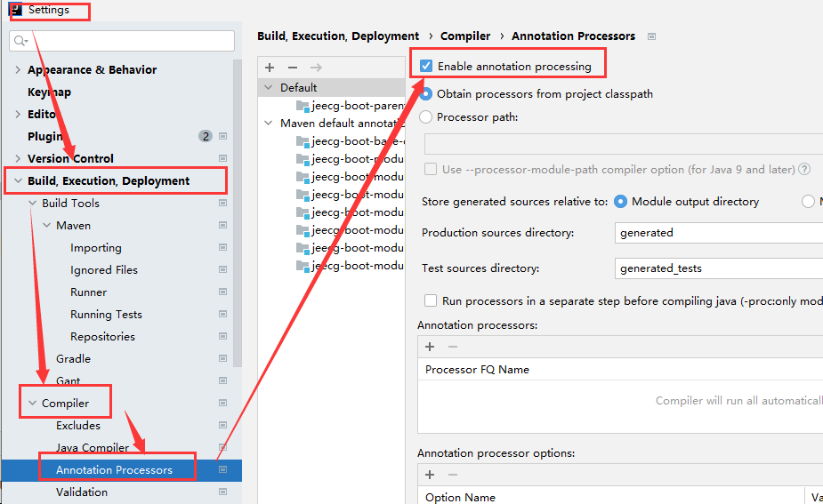Screen dimensions: 823x504
Task: Open Runner settings under Maven
Action: pos(89,292)
